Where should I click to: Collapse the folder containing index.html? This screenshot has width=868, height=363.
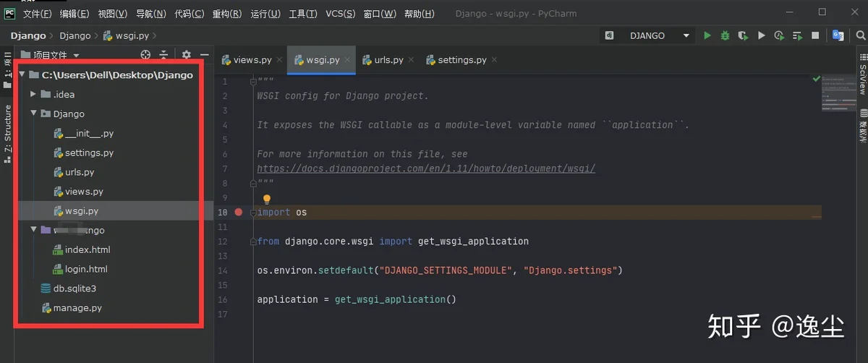click(x=33, y=230)
